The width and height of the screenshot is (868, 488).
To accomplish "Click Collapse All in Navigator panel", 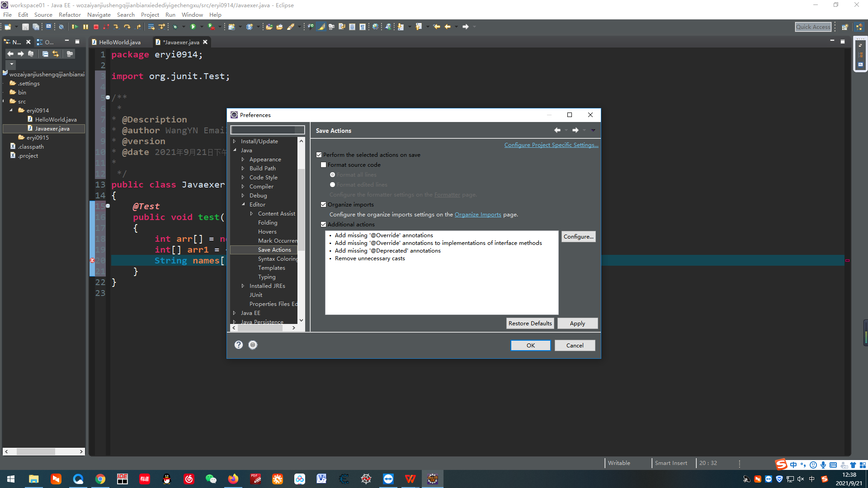I will [x=45, y=54].
